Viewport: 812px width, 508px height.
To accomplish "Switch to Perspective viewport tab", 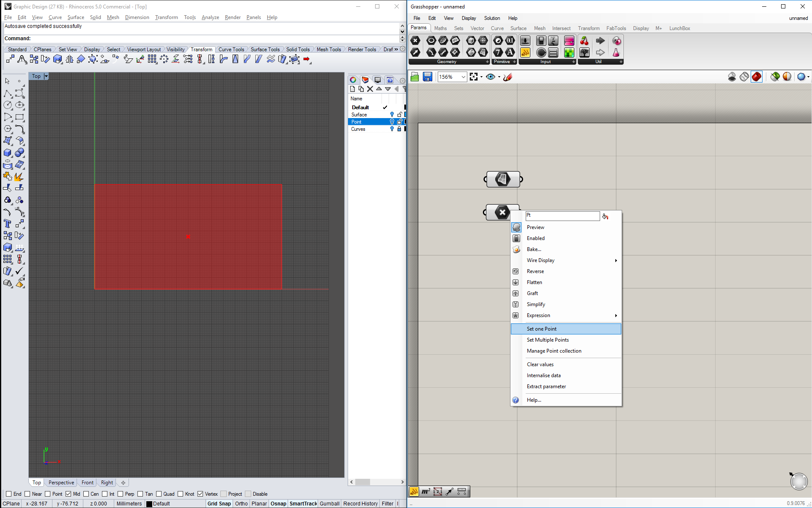I will pos(61,483).
